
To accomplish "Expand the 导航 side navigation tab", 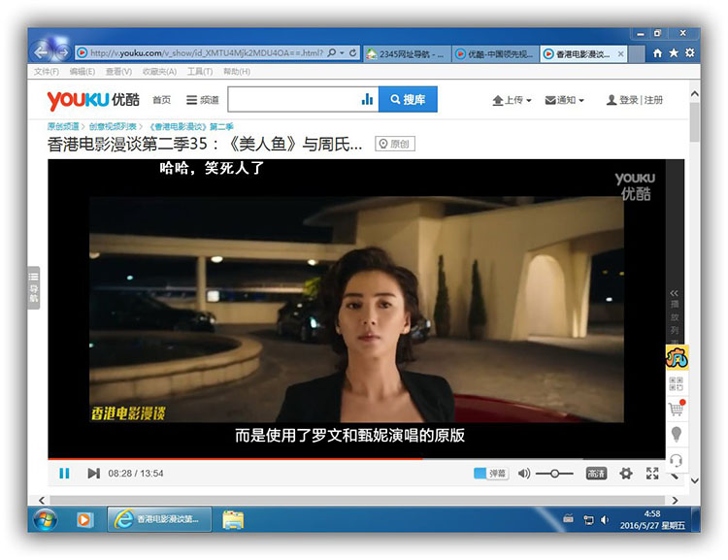I will point(33,287).
